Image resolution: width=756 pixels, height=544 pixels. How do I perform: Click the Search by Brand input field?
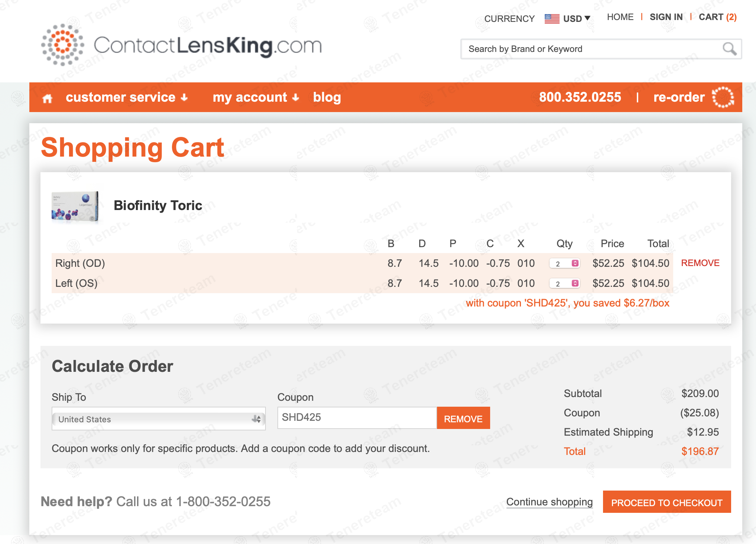coord(590,49)
